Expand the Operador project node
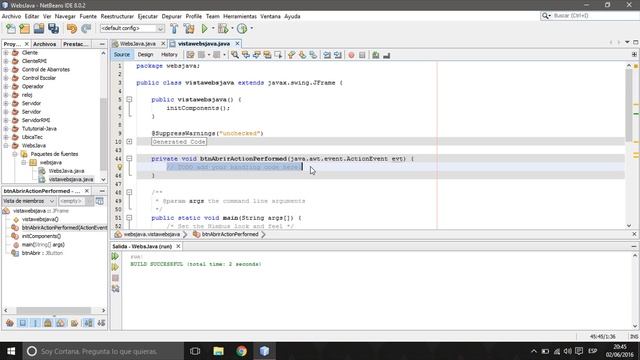Screen dimensions: 640x360 [x=6, y=87]
